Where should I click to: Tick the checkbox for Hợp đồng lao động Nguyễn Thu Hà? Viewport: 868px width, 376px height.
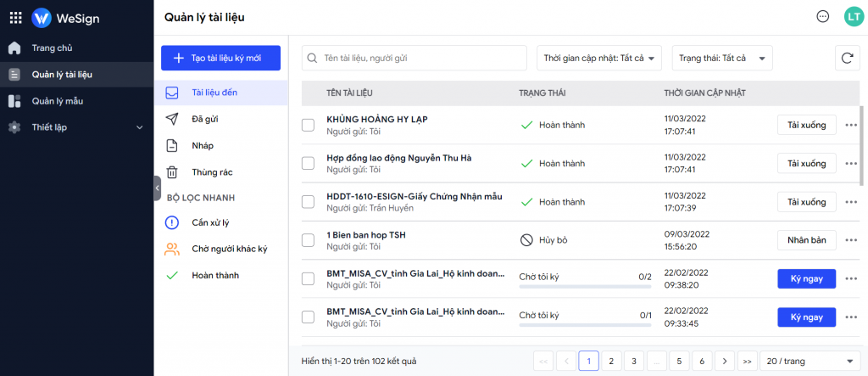[308, 164]
